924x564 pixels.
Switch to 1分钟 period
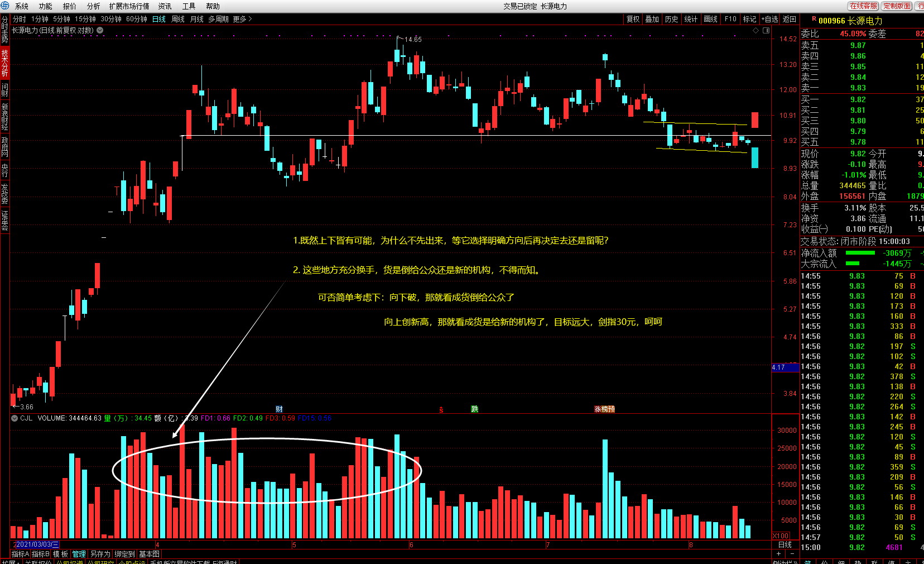pyautogui.click(x=40, y=19)
